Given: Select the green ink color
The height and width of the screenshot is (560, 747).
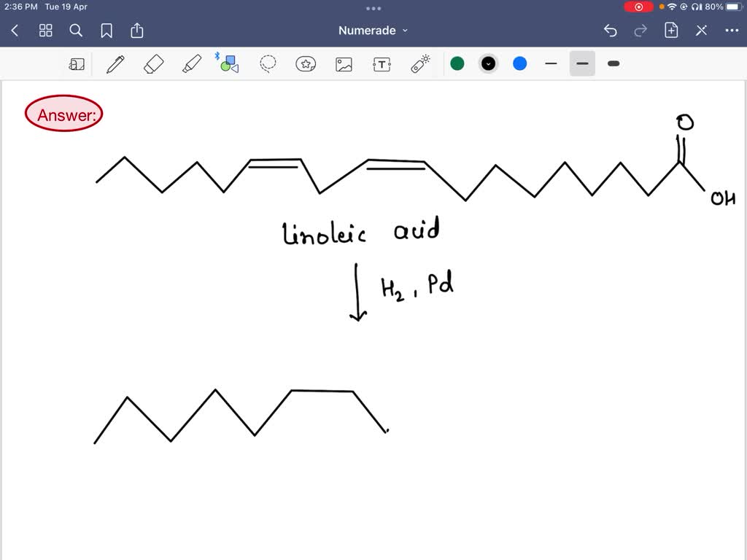Looking at the screenshot, I should (x=457, y=63).
